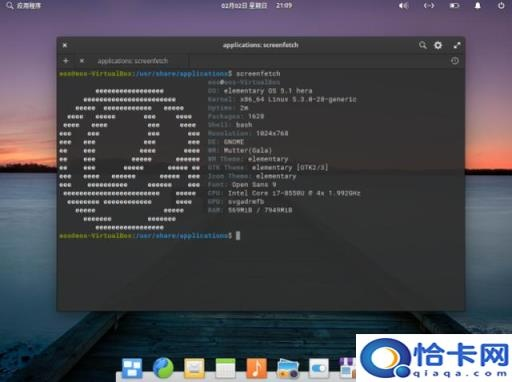The image size is (512, 382).
Task: Open the session power button menu
Action: point(501,6)
